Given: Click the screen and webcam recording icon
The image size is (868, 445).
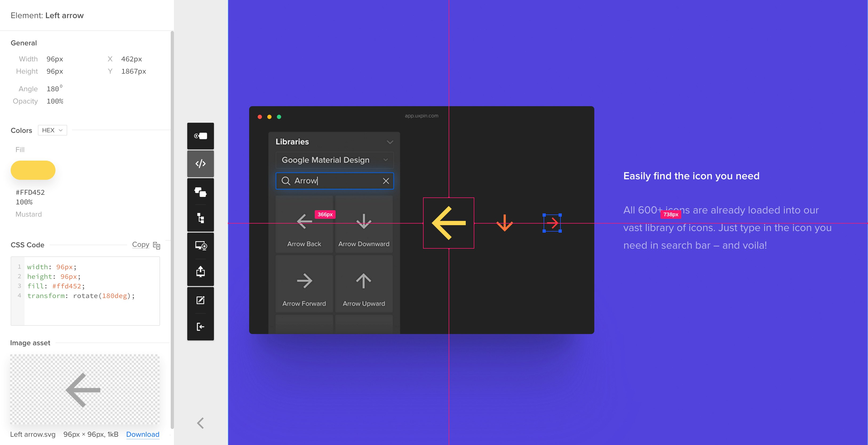Looking at the screenshot, I should tap(201, 245).
